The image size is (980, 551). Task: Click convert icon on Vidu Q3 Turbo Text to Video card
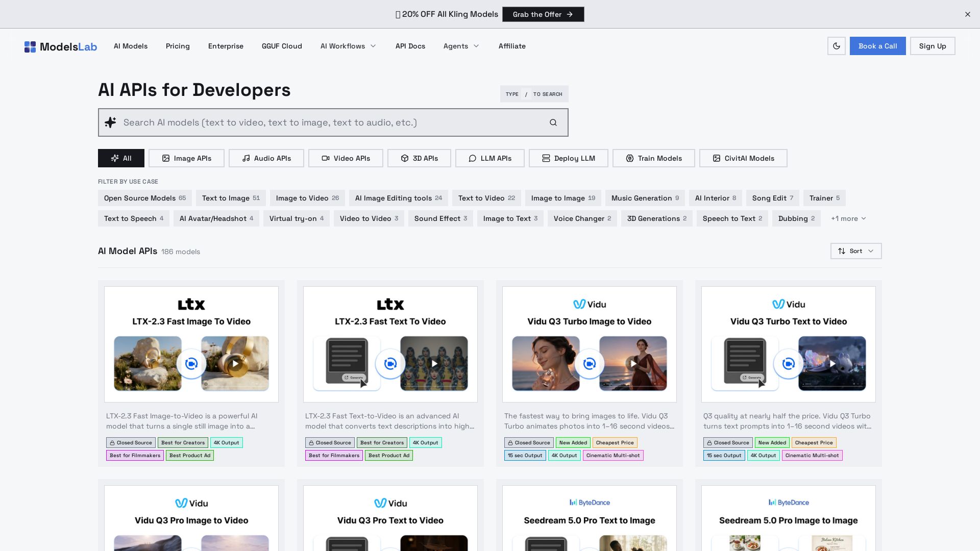[x=789, y=364]
